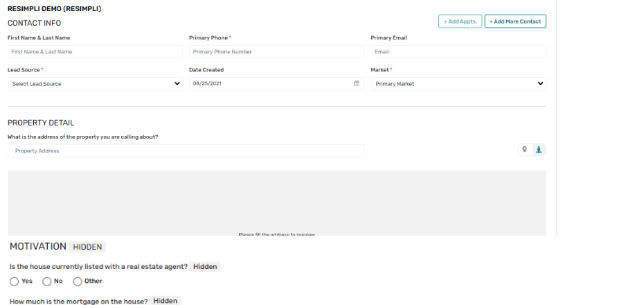The width and height of the screenshot is (644, 305).
Task: Click the MOTIVATION heading text
Action: click(38, 246)
